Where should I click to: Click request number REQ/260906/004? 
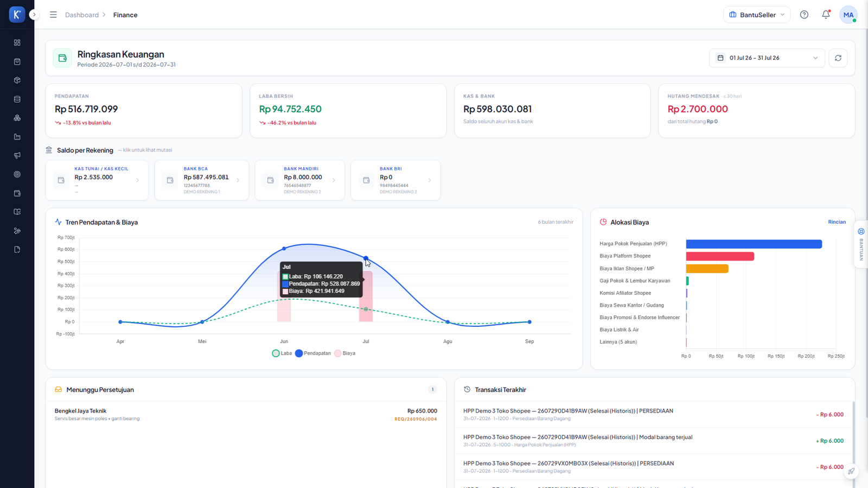[x=416, y=419]
